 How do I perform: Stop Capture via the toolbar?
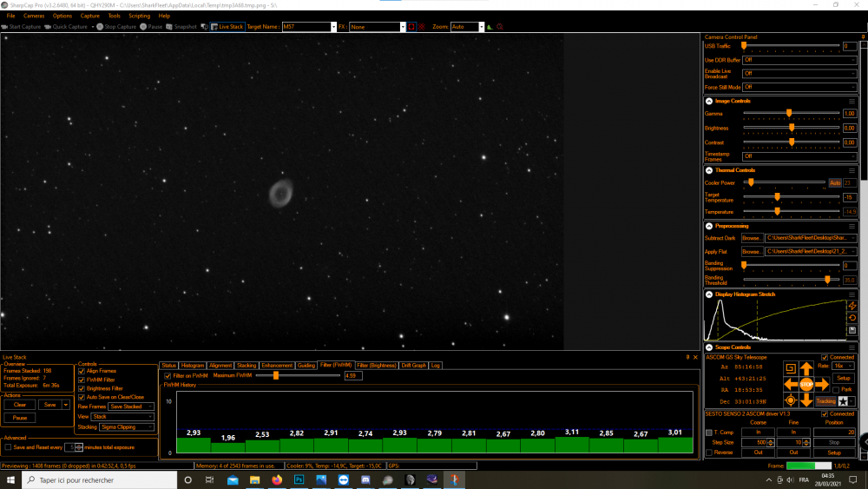116,27
